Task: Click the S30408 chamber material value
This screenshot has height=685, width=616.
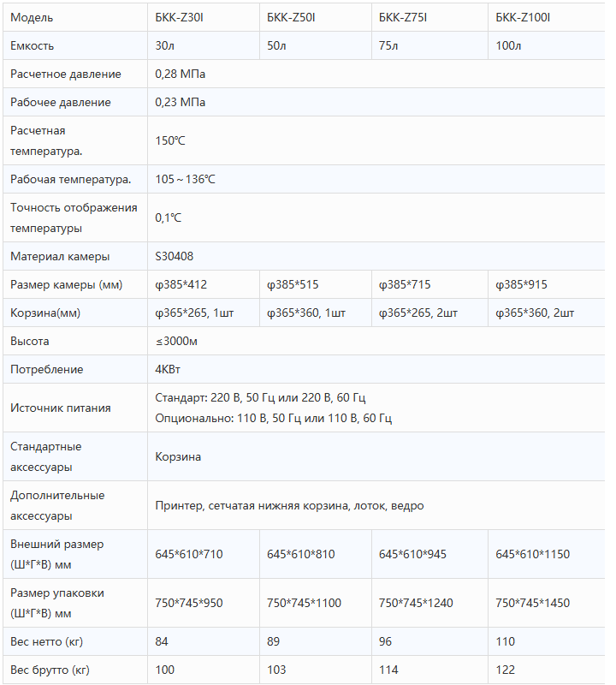Action: (x=175, y=256)
